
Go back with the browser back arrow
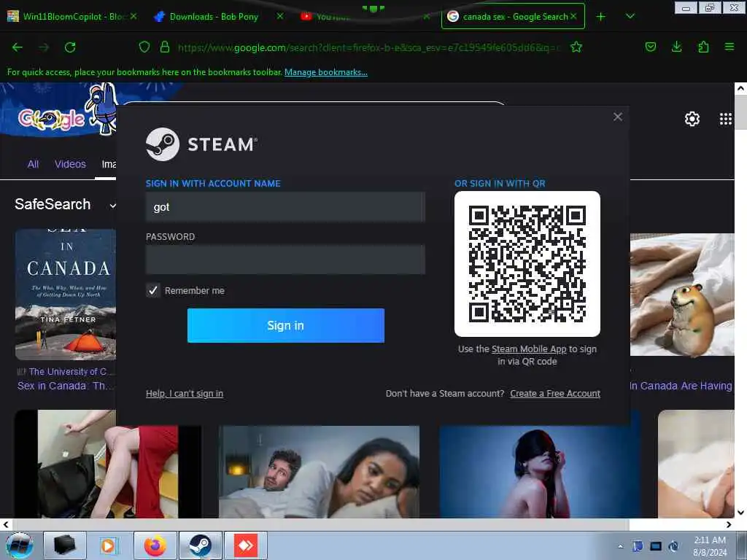[18, 47]
